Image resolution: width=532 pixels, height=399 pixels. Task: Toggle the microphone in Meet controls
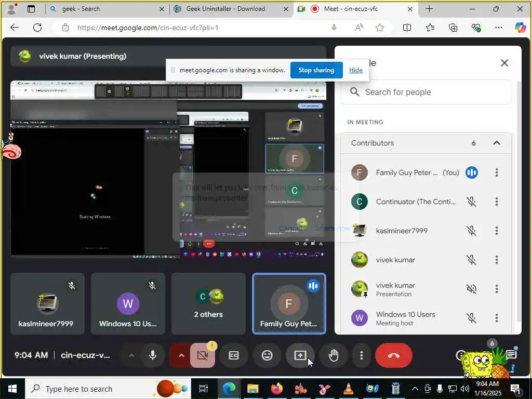[x=153, y=355]
